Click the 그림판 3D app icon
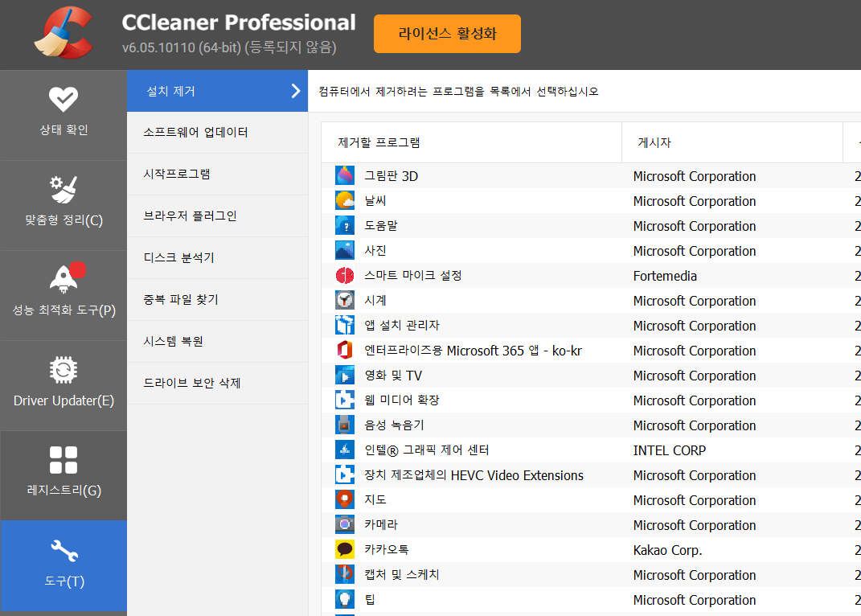Image resolution: width=861 pixels, height=616 pixels. point(345,176)
